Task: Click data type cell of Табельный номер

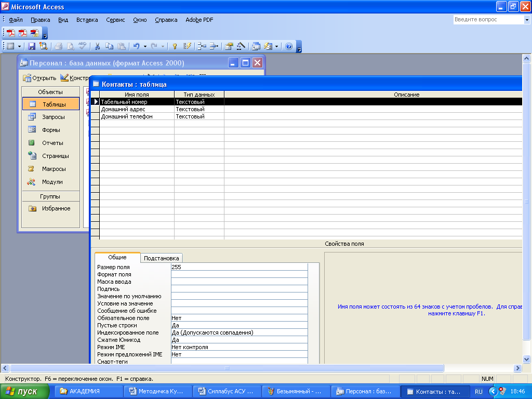Action: tap(199, 102)
